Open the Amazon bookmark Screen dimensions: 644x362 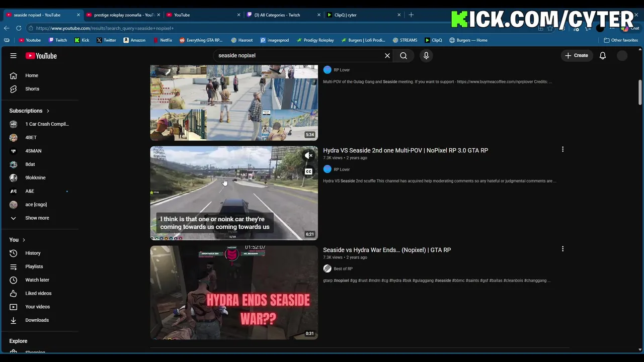tap(134, 40)
